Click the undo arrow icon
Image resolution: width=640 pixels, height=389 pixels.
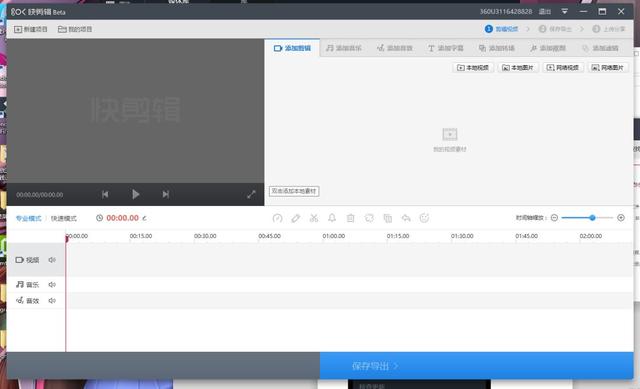pos(406,218)
